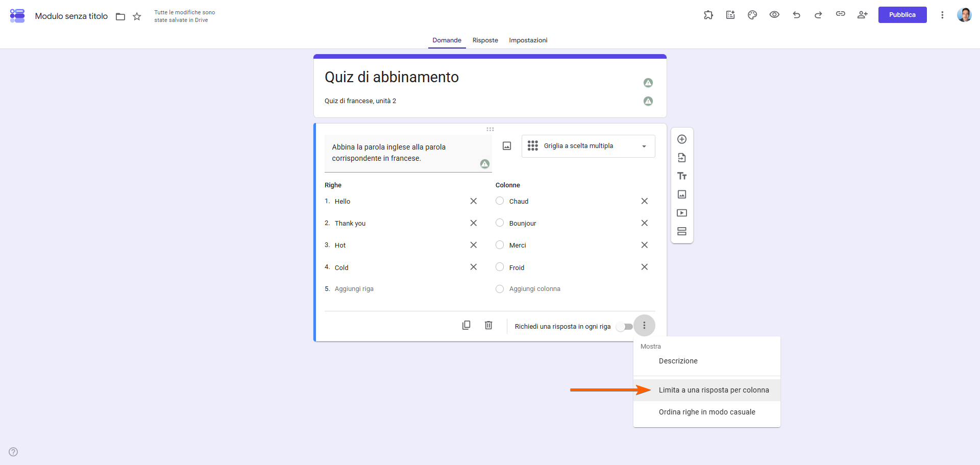This screenshot has height=465, width=980.
Task: Open the user account avatar
Action: tap(964, 15)
